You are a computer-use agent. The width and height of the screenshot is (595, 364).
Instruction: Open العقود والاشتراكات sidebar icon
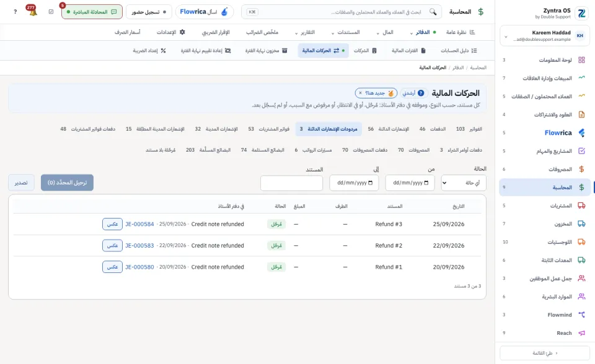581,115
